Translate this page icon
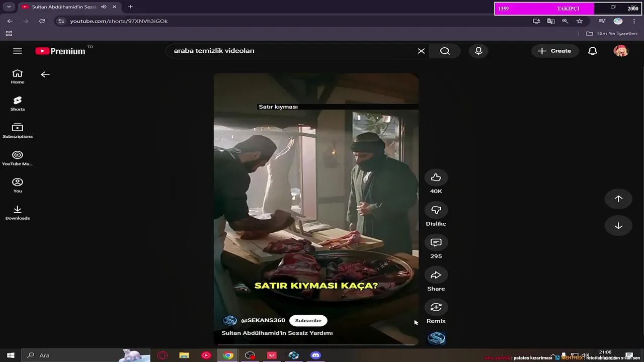This screenshot has width=644, height=362. (x=551, y=21)
